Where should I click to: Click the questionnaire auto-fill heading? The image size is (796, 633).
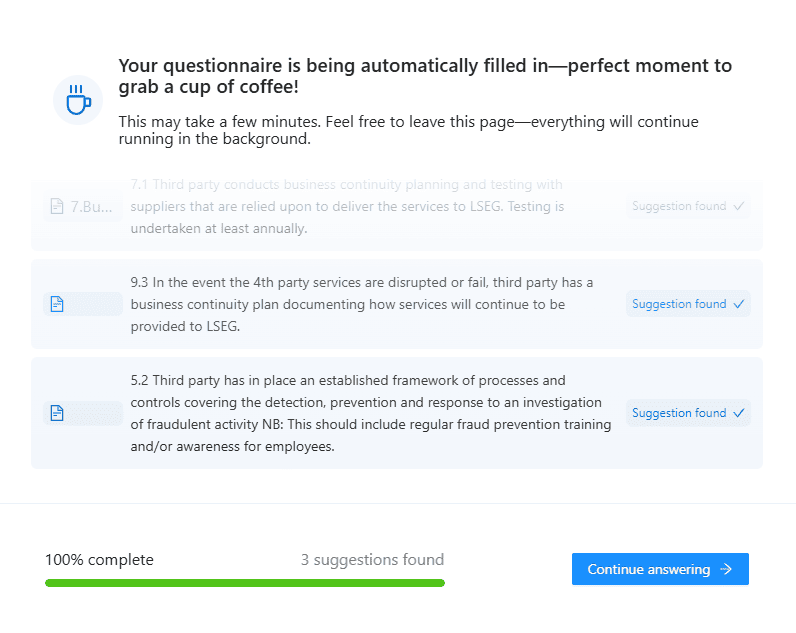[425, 76]
